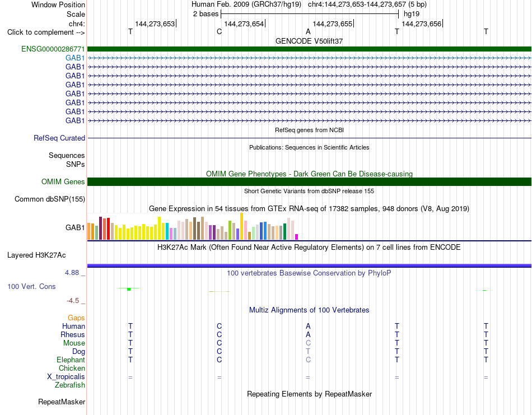532x415 pixels.
Task: Select the Human species label
Action: point(73,327)
